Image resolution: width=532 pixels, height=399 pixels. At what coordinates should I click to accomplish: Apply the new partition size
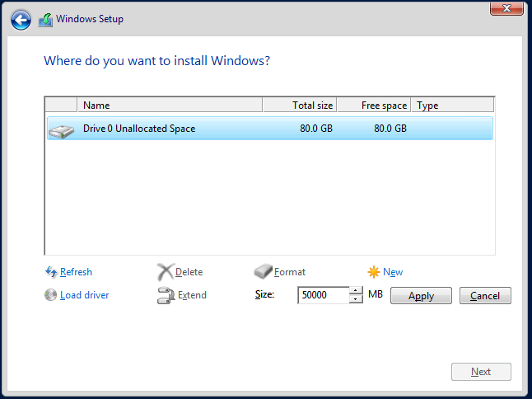[421, 295]
